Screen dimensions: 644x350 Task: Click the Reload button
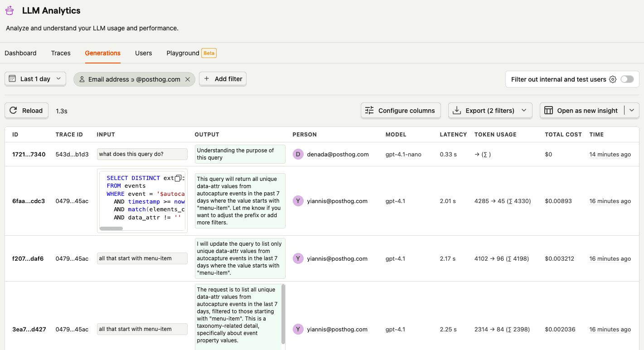point(26,111)
